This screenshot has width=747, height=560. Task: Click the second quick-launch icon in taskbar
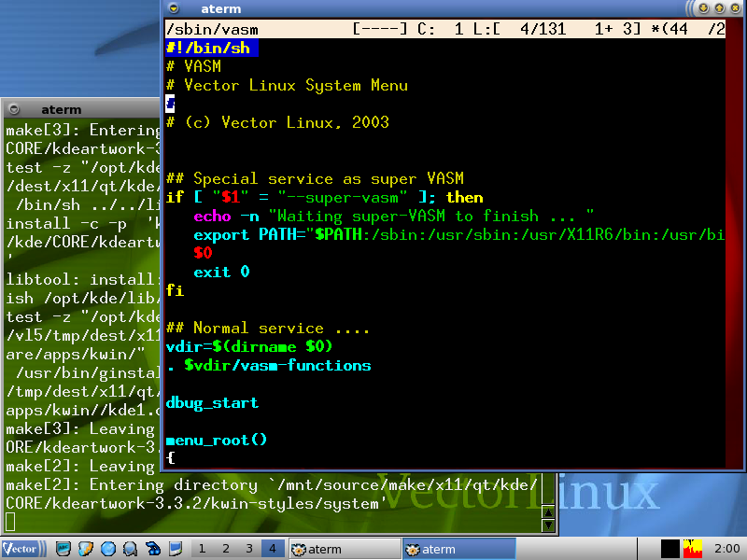86,549
